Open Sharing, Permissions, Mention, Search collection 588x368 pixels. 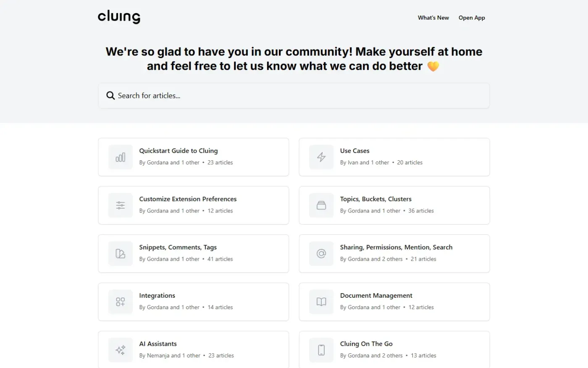click(394, 254)
